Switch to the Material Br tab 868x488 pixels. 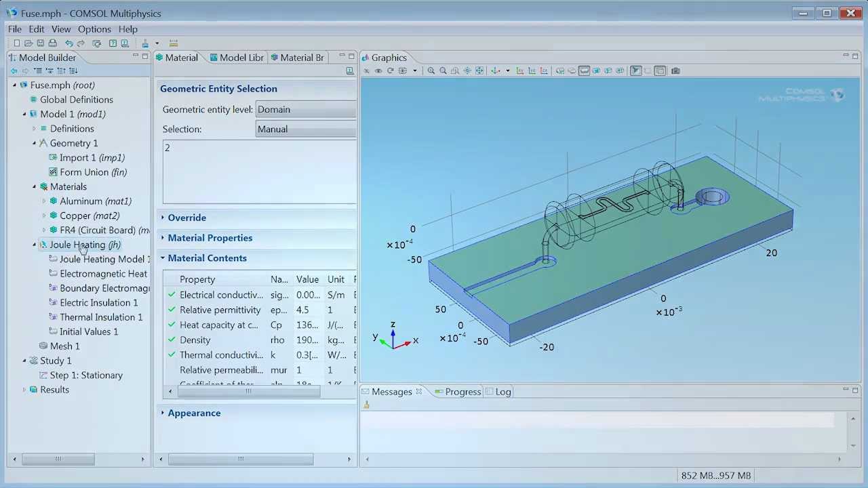297,58
